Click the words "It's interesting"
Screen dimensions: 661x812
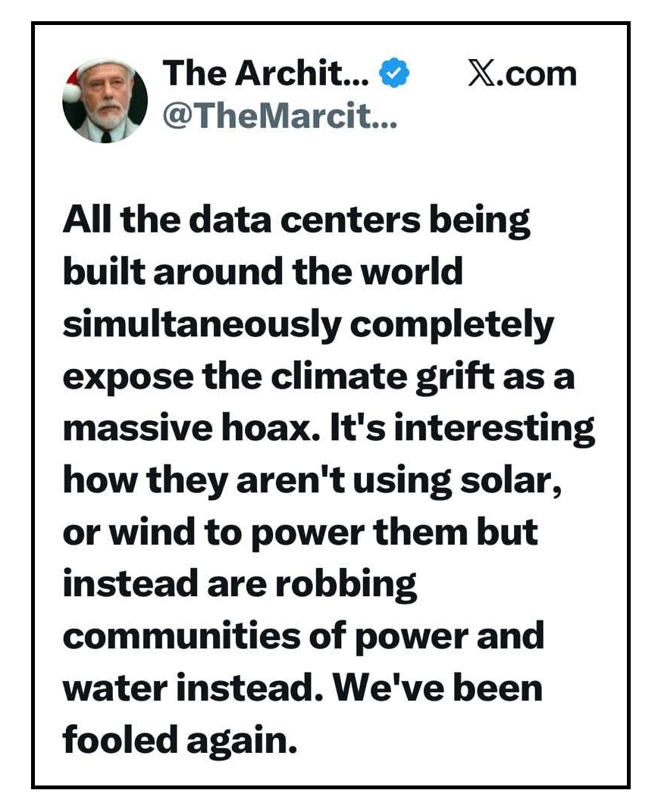[x=462, y=428]
